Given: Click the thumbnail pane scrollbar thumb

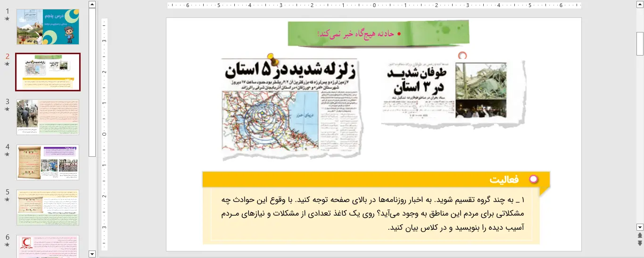Looking at the screenshot, I should coord(92,83).
